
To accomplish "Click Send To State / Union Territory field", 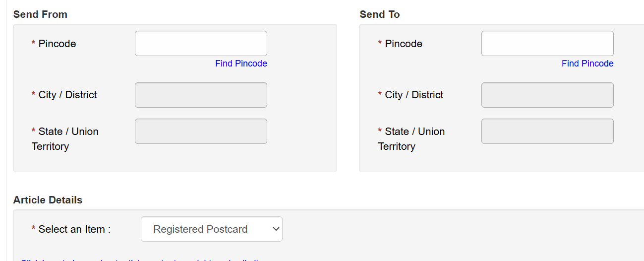I will click(547, 131).
